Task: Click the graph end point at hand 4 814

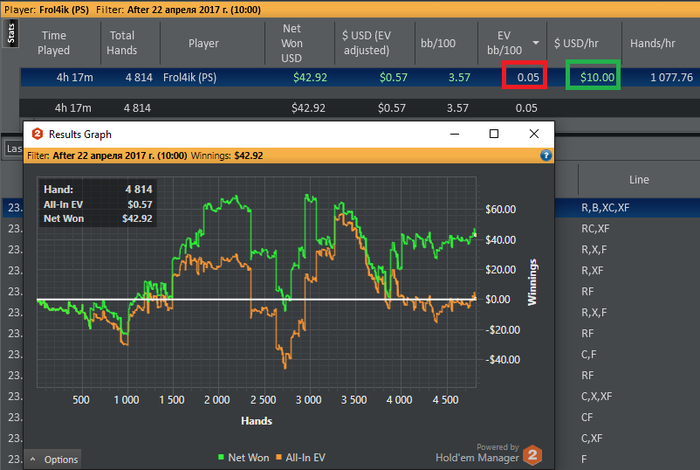Action: pos(475,234)
